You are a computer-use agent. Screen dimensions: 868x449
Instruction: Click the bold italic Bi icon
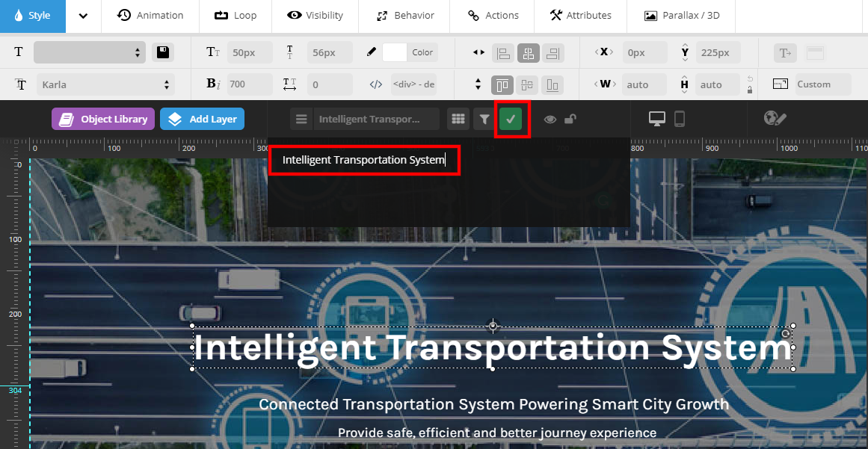[x=214, y=84]
